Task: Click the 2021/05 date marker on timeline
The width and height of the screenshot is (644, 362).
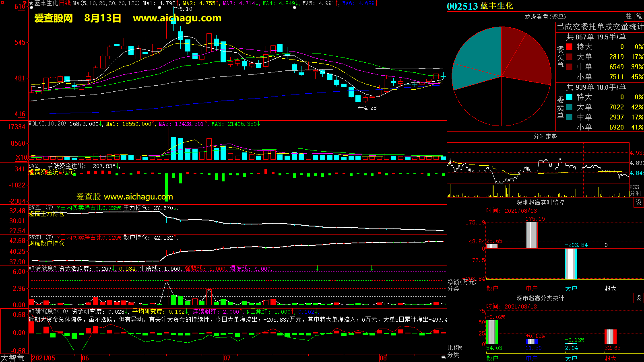Action: 43,358
